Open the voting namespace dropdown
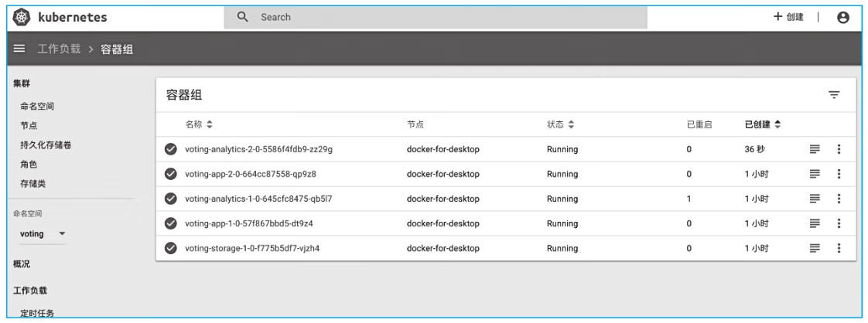 click(42, 233)
